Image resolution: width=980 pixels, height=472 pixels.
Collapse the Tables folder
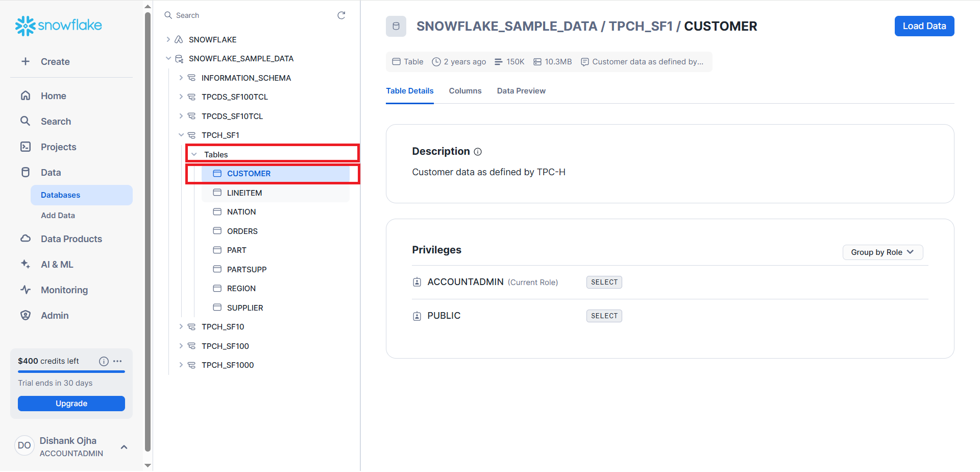point(194,154)
